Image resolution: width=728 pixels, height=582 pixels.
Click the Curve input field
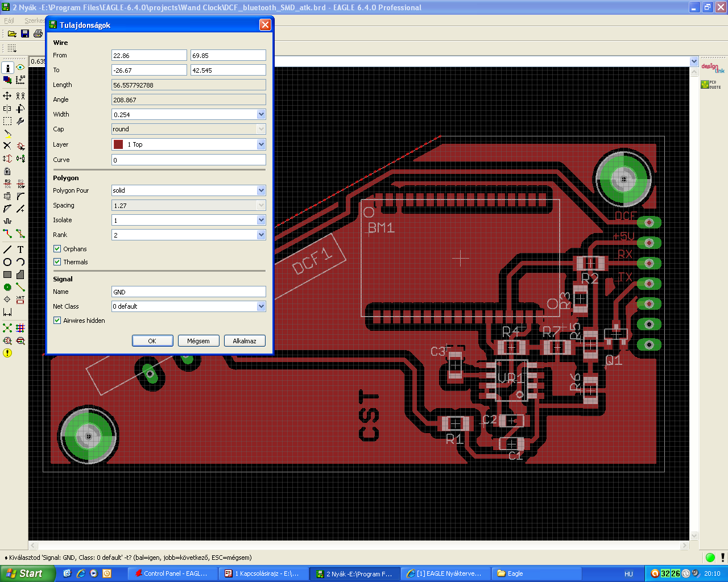(189, 160)
